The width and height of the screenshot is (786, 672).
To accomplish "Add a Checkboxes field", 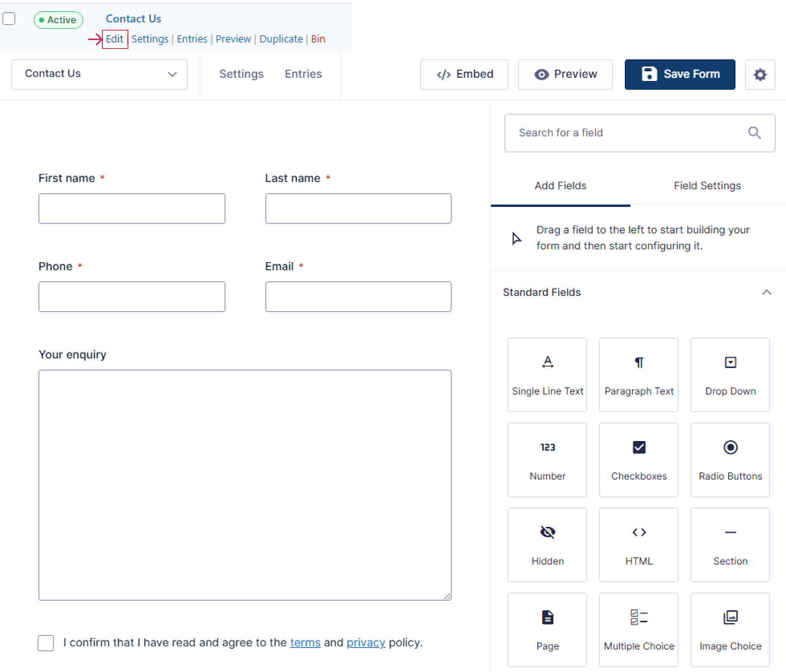I will 639,460.
